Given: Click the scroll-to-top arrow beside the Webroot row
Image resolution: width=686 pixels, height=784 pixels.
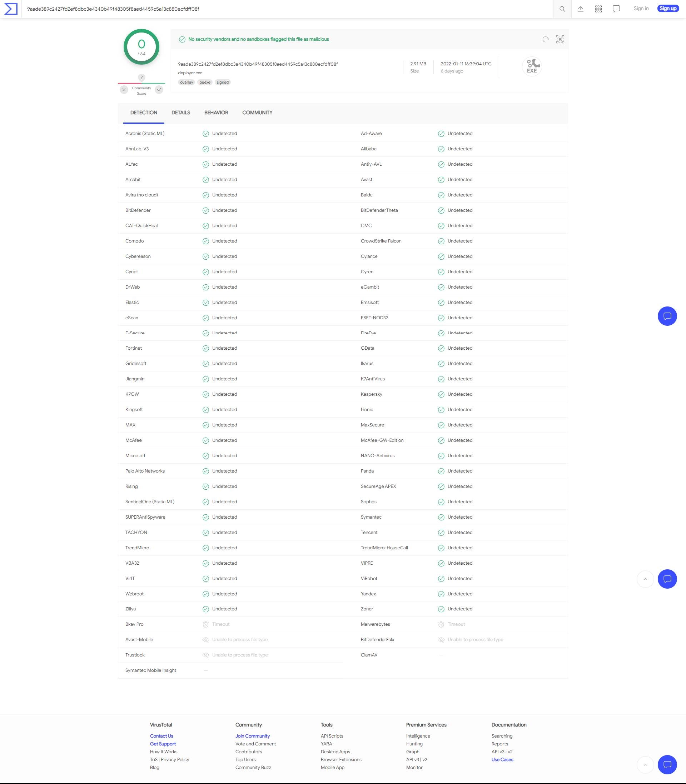Looking at the screenshot, I should click(645, 579).
